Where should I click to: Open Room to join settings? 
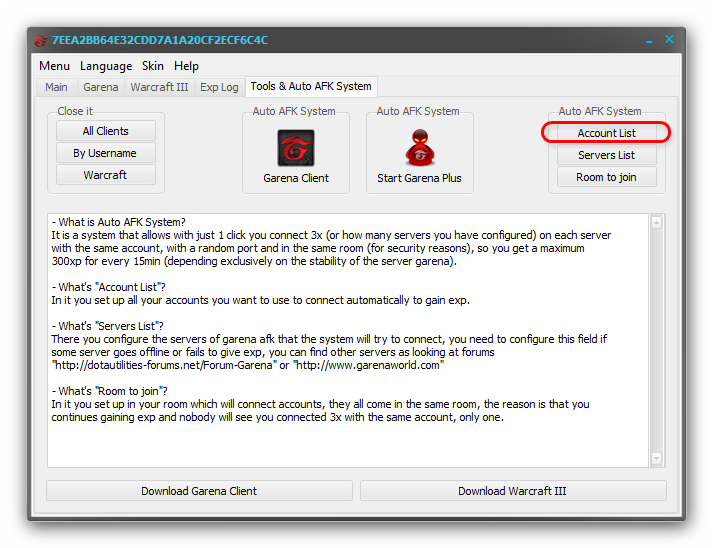coord(607,177)
